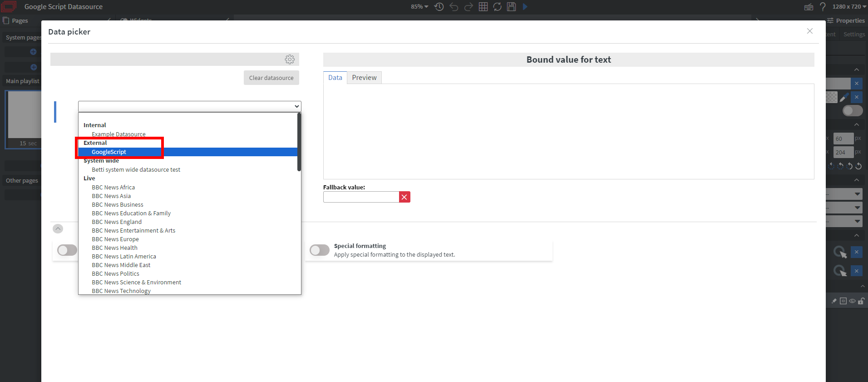Viewport: 868px width, 382px height.
Task: Click the Clear datasource button
Action: (x=271, y=78)
